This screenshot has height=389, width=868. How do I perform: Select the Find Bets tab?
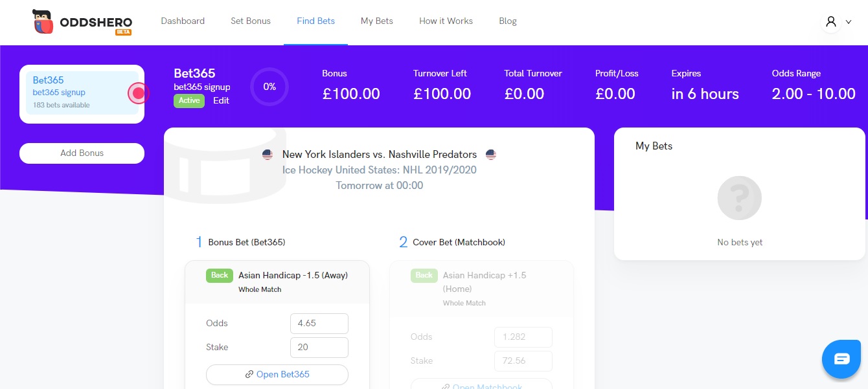click(315, 21)
